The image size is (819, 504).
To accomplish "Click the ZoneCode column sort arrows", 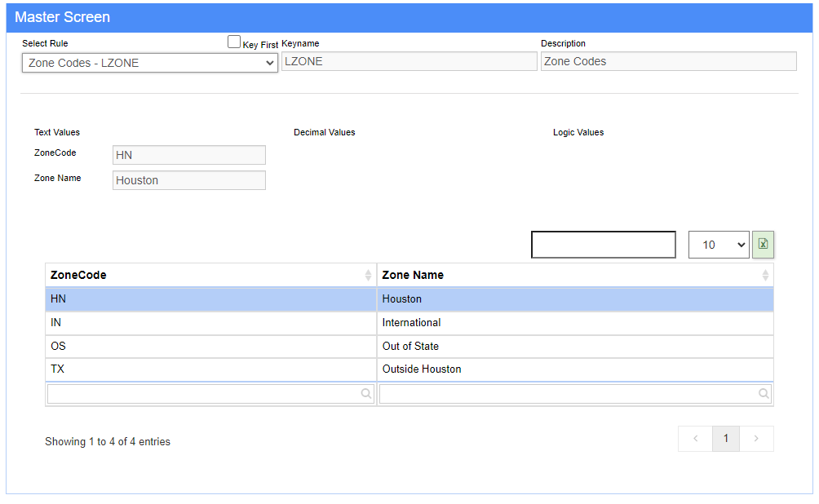I will [x=368, y=276].
